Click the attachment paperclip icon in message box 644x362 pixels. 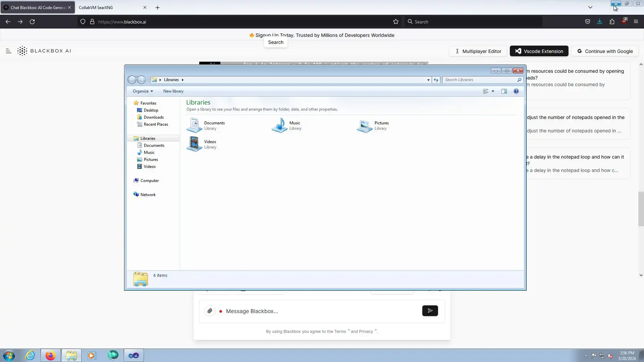[210, 311]
